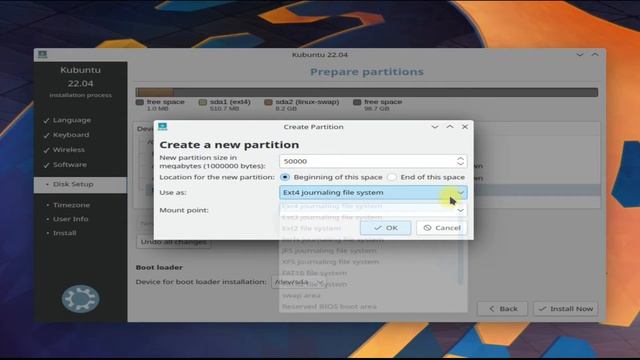This screenshot has width=640, height=360.
Task: Click the Kubuntu installer window icon
Action: 42,54
